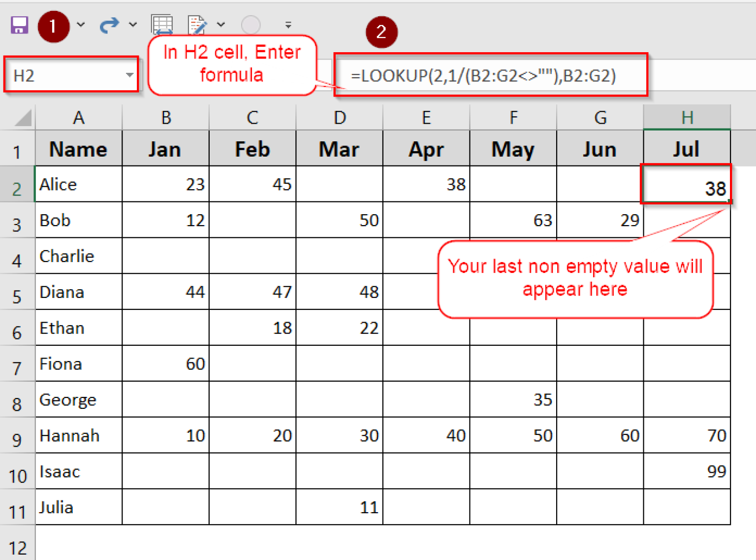Expand the Redo history dropdown arrow
This screenshot has width=756, height=560.
(133, 24)
